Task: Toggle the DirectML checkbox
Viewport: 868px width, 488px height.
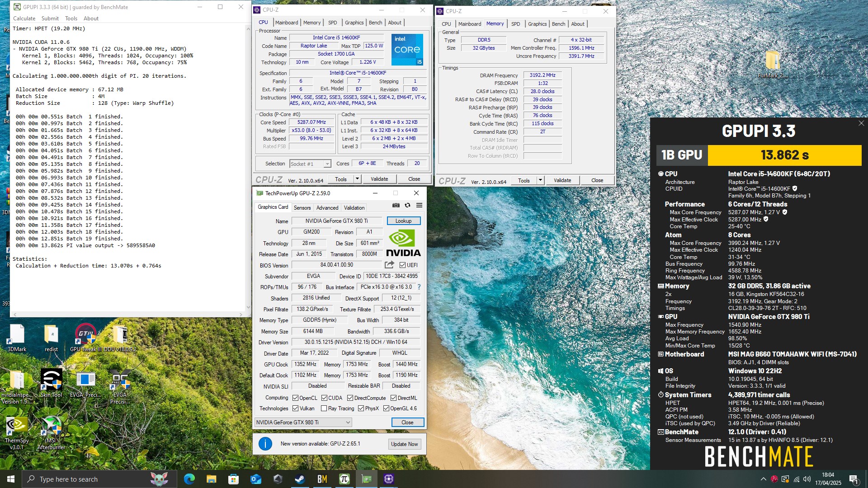Action: click(393, 398)
